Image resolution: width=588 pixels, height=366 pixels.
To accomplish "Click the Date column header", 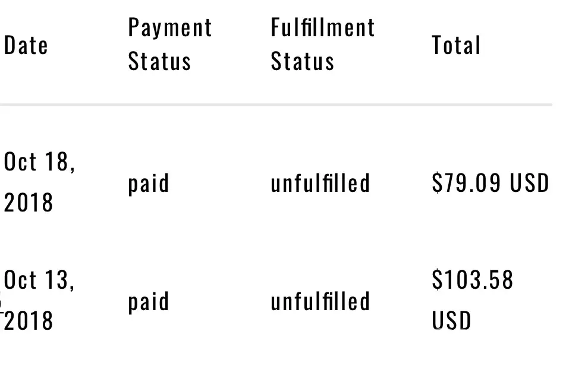I will pyautogui.click(x=26, y=45).
